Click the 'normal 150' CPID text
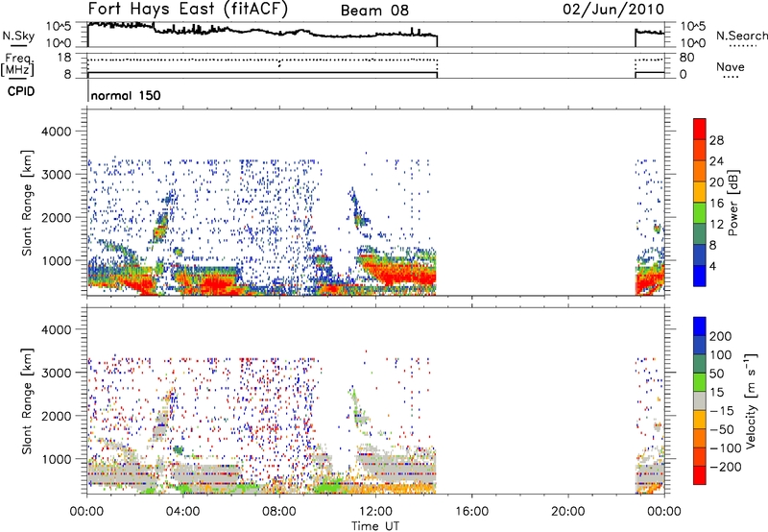768x532 pixels. click(126, 95)
